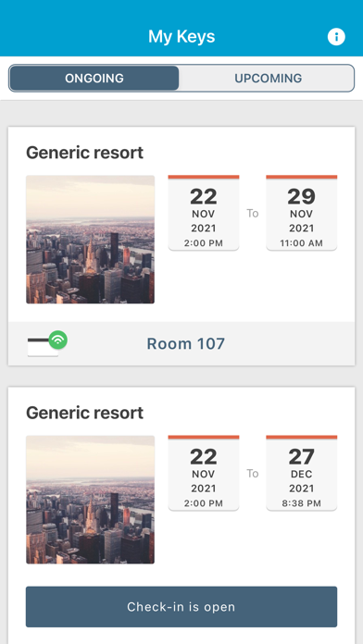The image size is (363, 644).
Task: Tap the green wireless signal badge
Action: [x=58, y=340]
